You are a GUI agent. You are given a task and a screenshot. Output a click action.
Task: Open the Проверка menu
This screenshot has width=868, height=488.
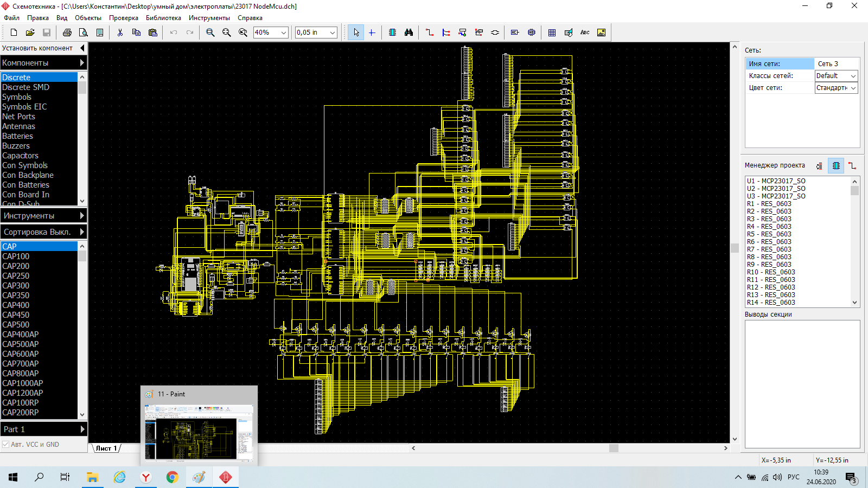click(123, 18)
